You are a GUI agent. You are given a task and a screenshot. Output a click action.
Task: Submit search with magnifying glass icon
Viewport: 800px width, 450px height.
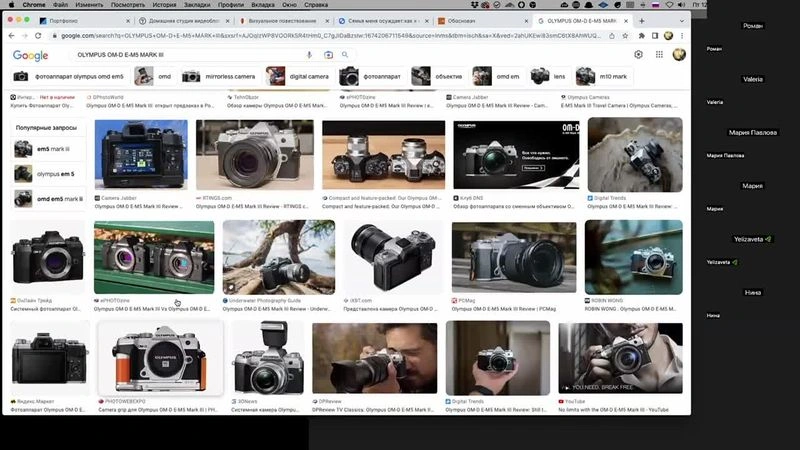pyautogui.click(x=345, y=55)
